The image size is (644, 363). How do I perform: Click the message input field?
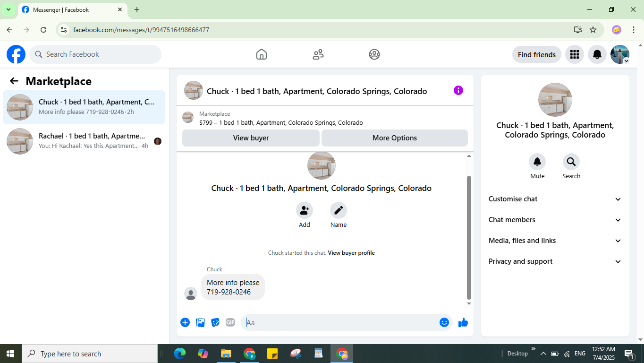[x=347, y=322]
